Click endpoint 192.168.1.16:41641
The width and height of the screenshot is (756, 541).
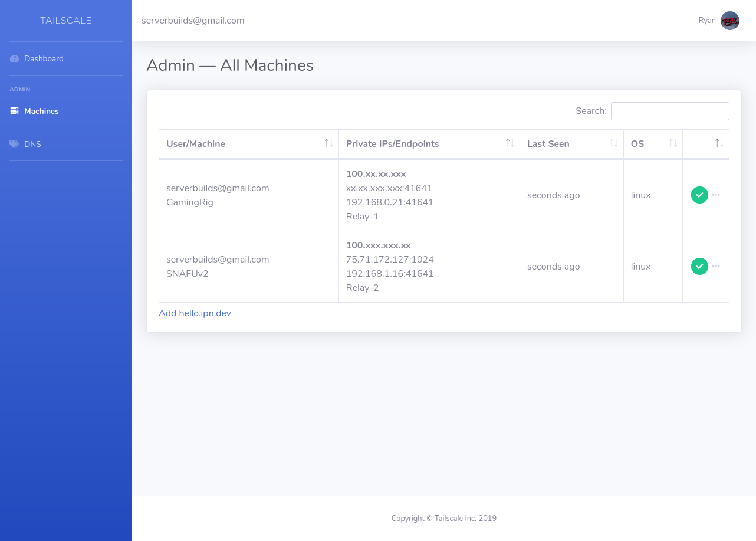pos(390,274)
